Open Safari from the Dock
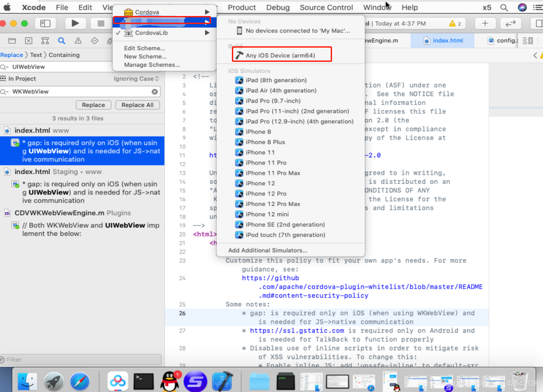This screenshot has height=392, width=543. point(80,381)
